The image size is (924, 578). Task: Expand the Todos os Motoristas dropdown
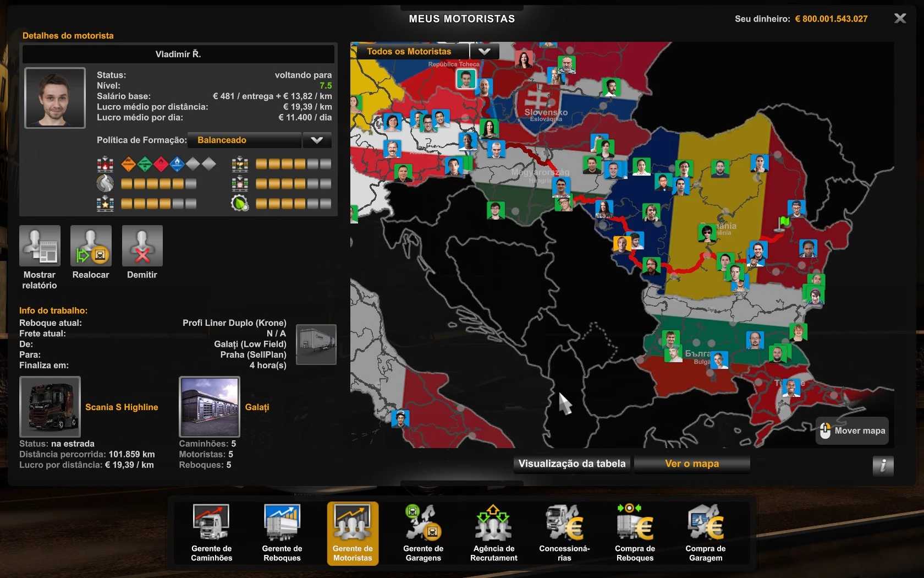[x=484, y=51]
